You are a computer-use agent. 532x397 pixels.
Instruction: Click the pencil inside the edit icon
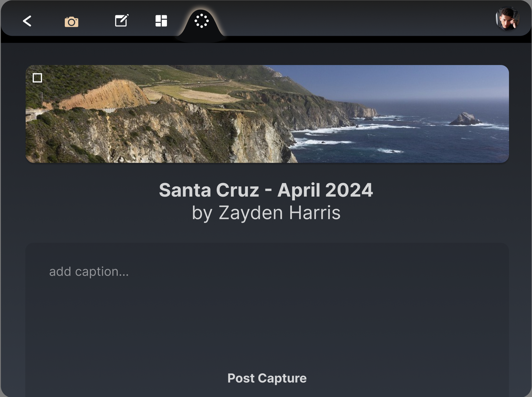(124, 18)
